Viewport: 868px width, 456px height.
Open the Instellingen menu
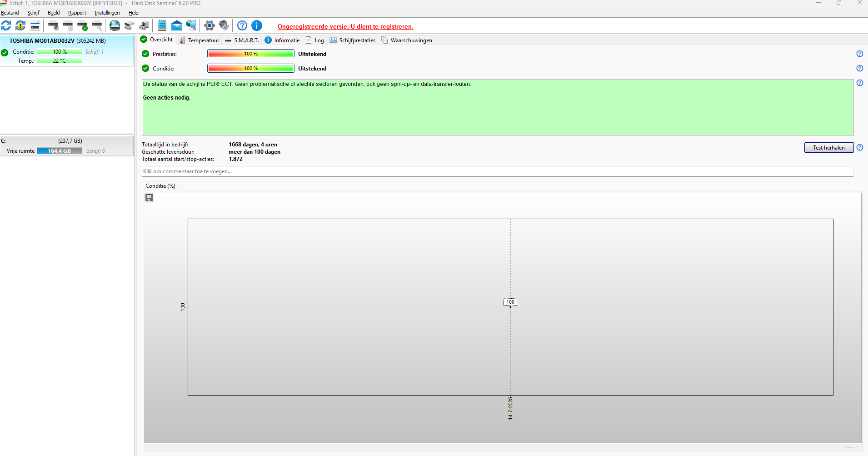coord(107,13)
